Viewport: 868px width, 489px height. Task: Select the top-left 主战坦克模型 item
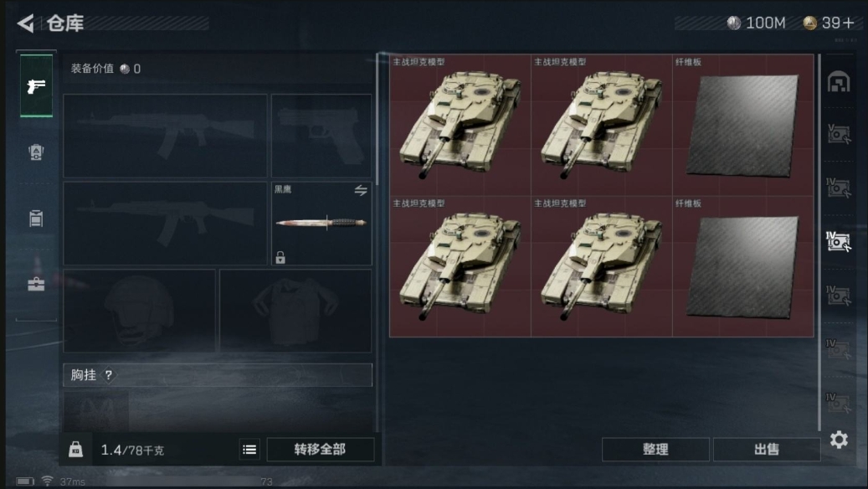460,125
